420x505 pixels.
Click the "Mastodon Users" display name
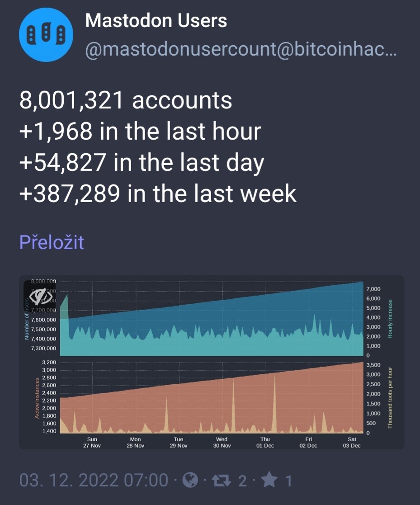coord(156,21)
